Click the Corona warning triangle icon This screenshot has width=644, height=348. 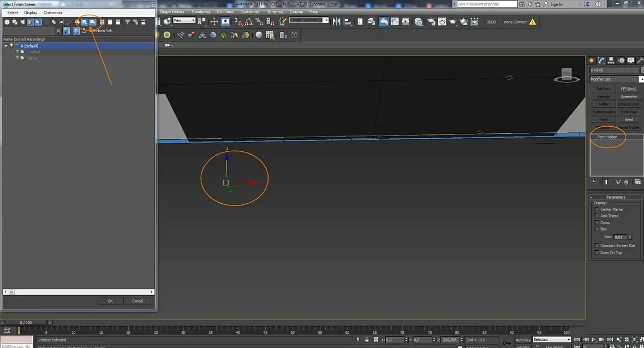[x=533, y=22]
